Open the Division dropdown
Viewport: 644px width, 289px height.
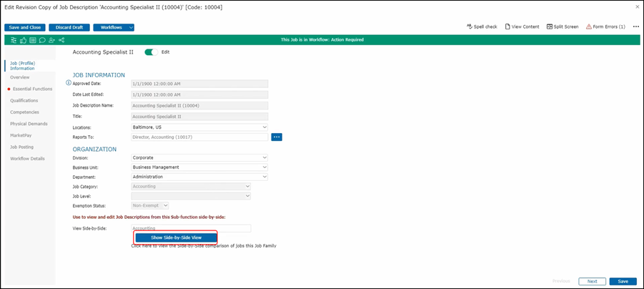click(199, 157)
